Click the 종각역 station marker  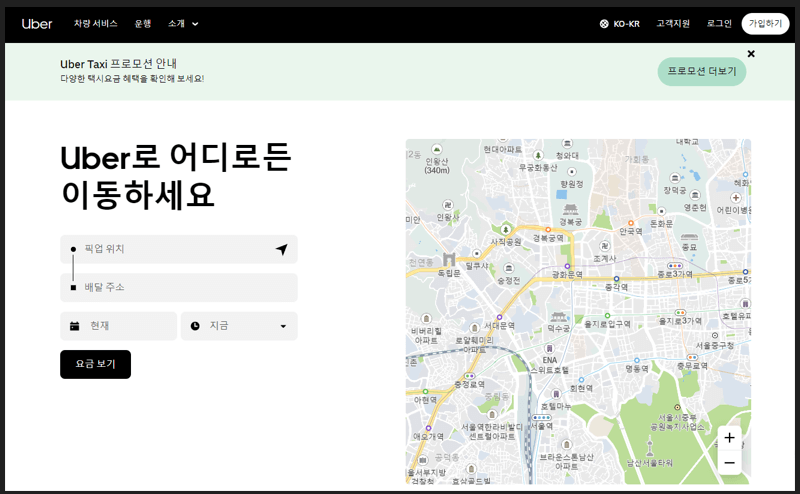616,279
